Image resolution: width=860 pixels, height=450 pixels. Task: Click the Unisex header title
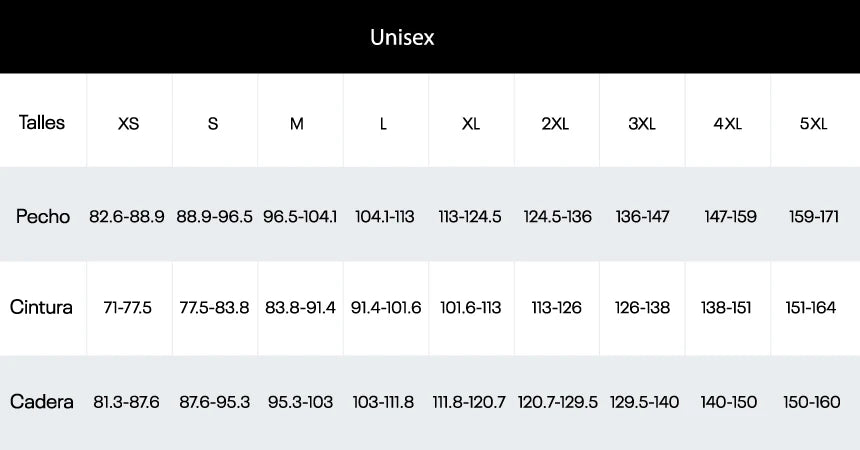402,38
